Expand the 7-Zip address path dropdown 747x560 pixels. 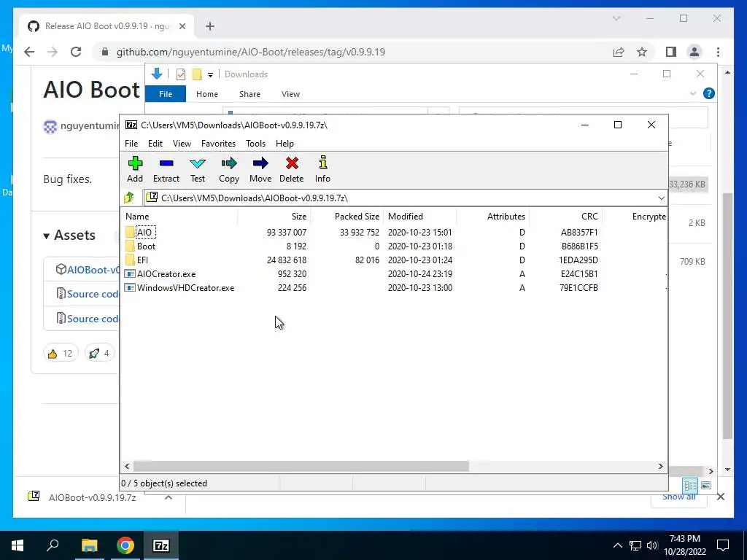(661, 198)
